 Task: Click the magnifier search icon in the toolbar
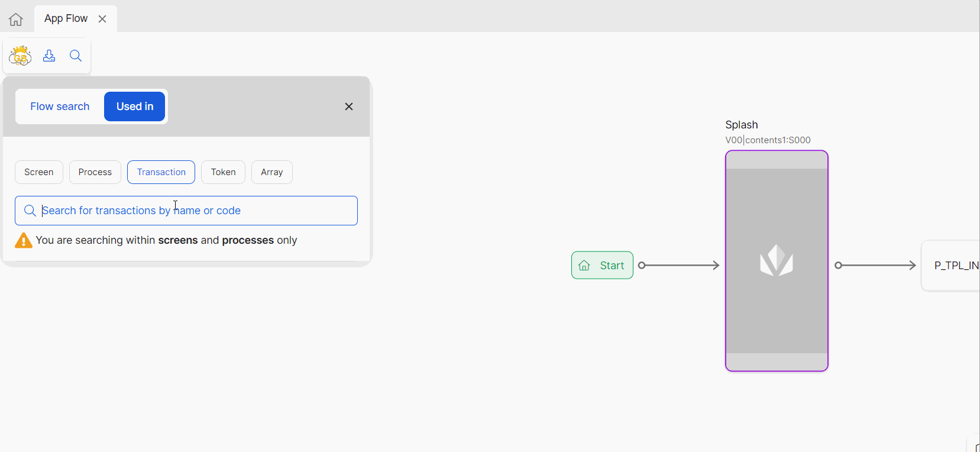76,56
